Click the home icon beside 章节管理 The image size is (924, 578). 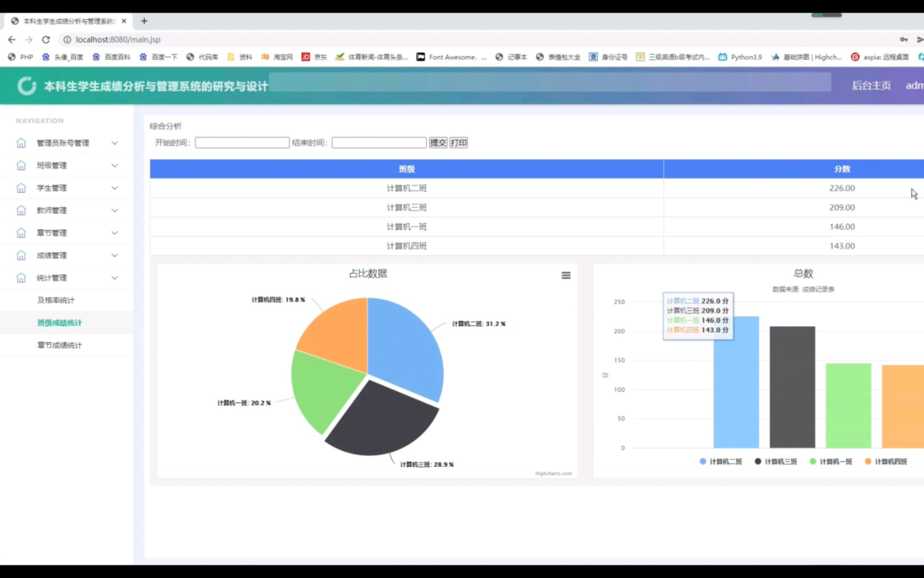tap(21, 233)
